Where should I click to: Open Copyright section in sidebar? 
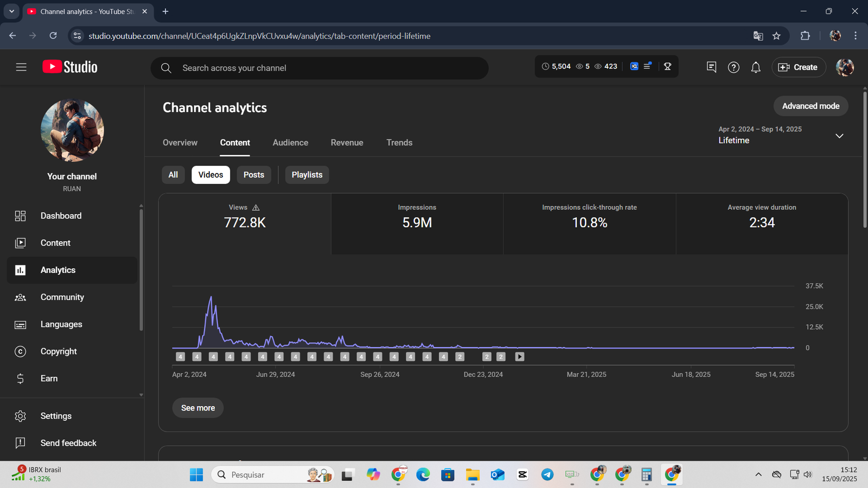[x=59, y=351]
